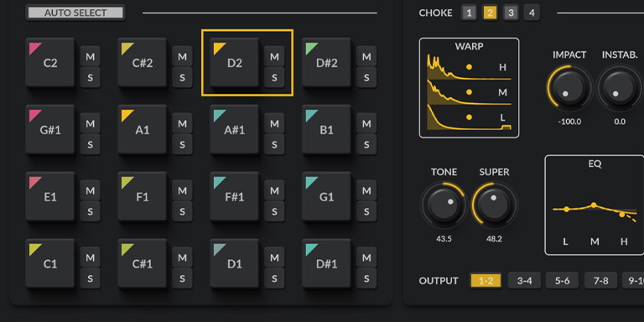Click the Warp M band dot
This screenshot has height=322, width=644.
469,92
